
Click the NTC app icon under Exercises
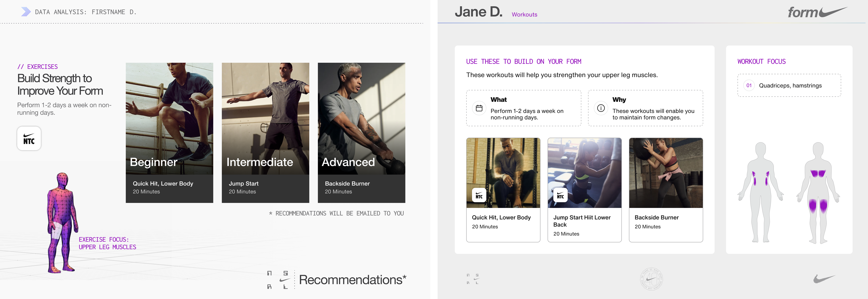[x=29, y=138]
